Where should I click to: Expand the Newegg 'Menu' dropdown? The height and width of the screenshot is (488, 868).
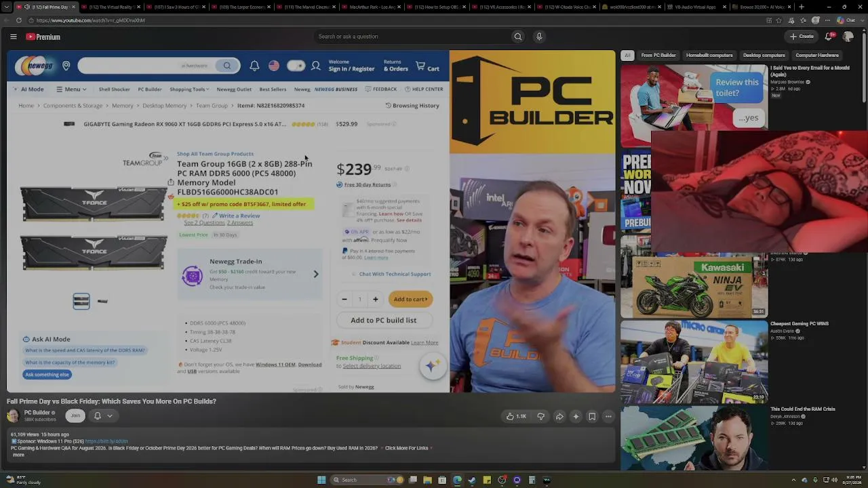click(x=71, y=89)
